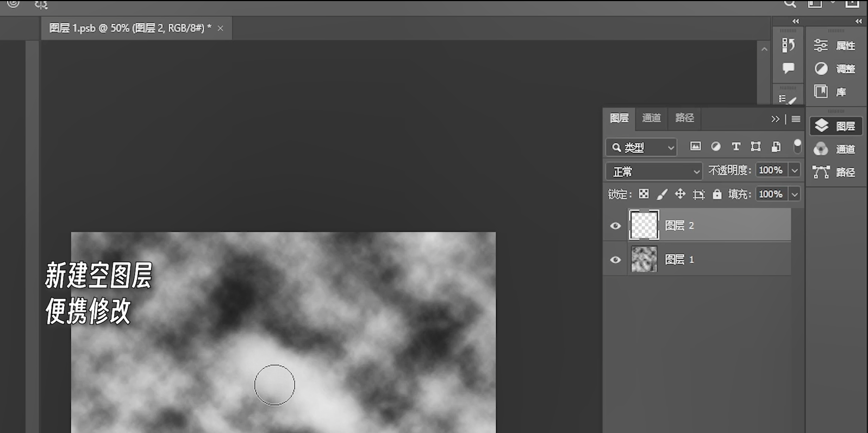Viewport: 868px width, 433px height.
Task: Open the 类型 filter type dropdown
Action: 641,147
